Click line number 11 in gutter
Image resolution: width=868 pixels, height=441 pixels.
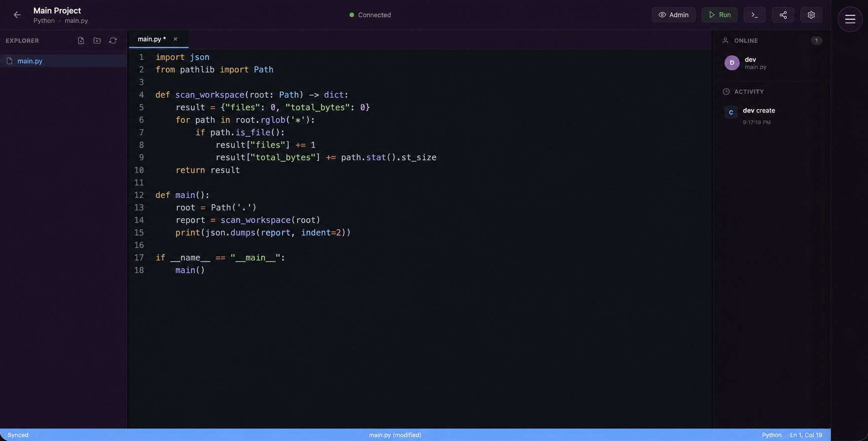point(139,183)
